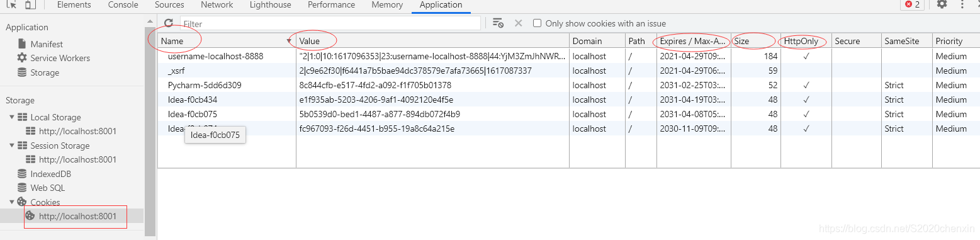Switch to the Lighthouse tab
Viewport: 980px width, 240px height.
270,5
